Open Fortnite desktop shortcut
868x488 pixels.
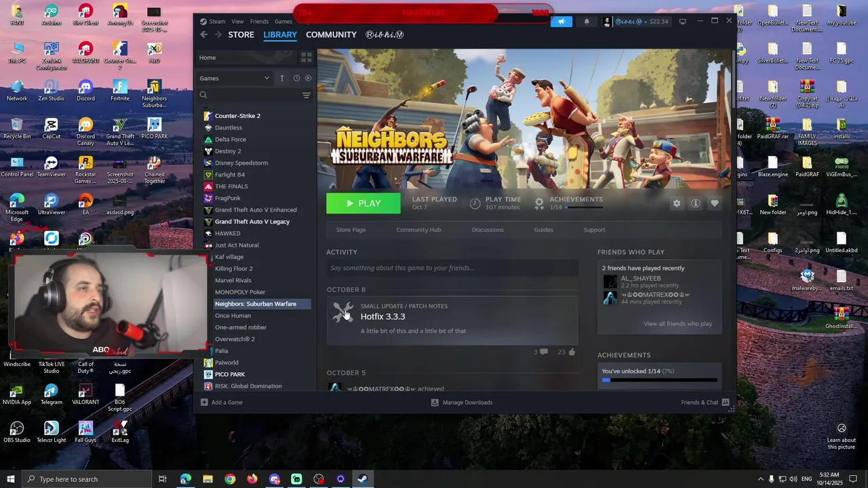(x=120, y=91)
